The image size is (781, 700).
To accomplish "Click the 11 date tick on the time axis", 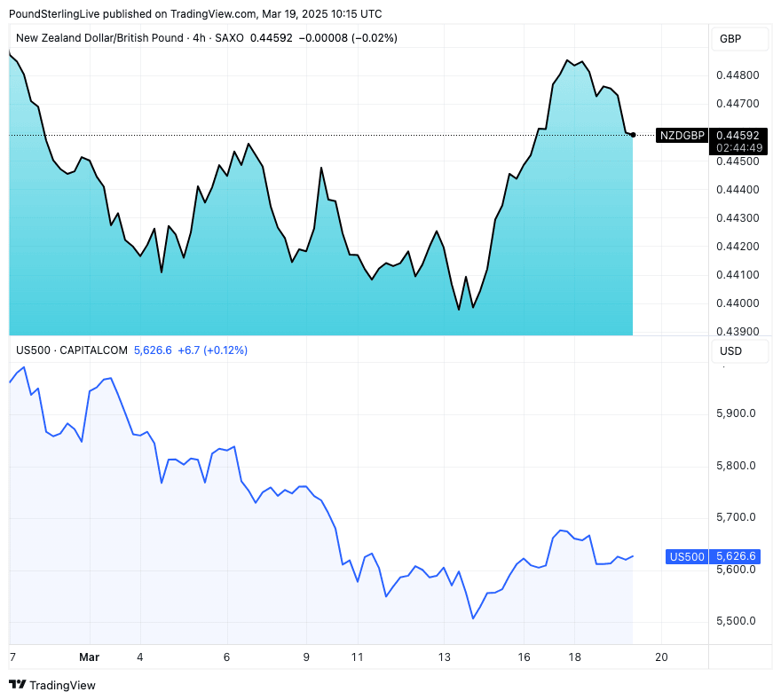I will coord(357,657).
